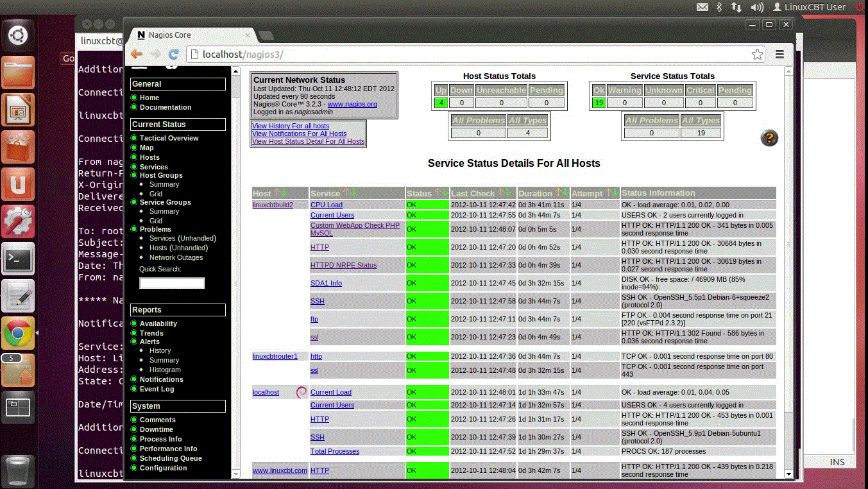Sort Attempt column descending arrow
This screenshot has height=489, width=868.
615,193
